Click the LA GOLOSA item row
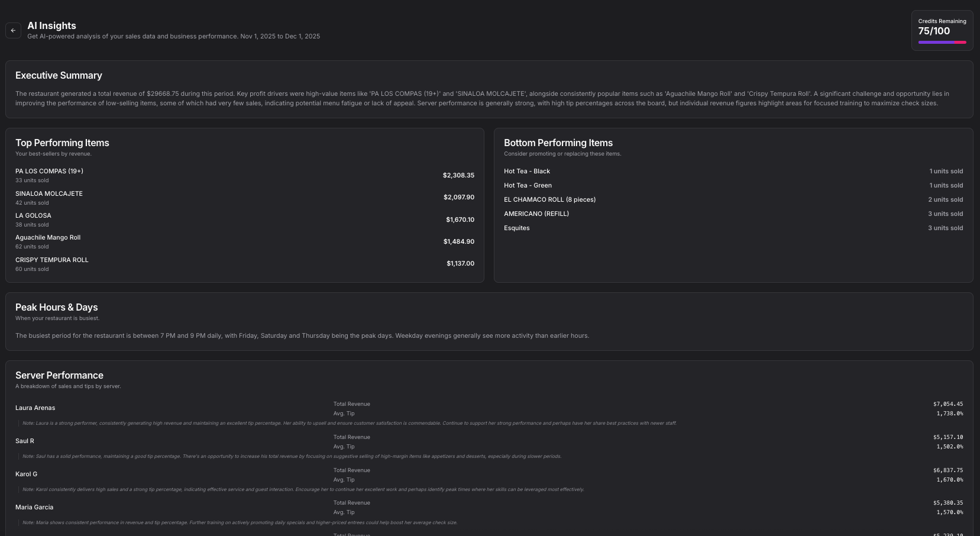The height and width of the screenshot is (536, 980). [x=33, y=215]
